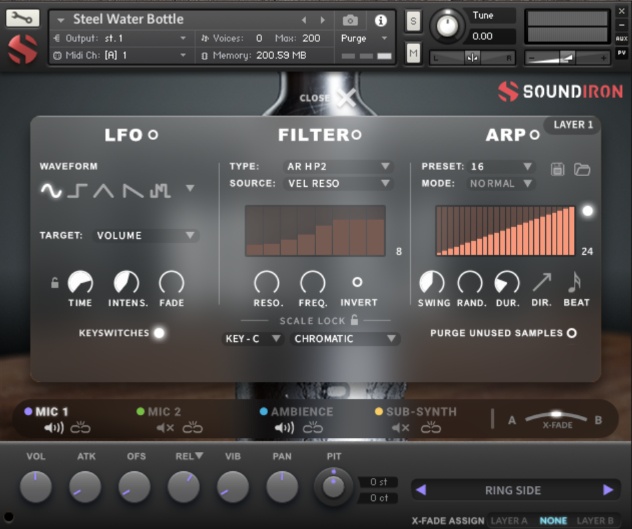
Task: Open arpeggiator preset folder icon
Action: [581, 169]
